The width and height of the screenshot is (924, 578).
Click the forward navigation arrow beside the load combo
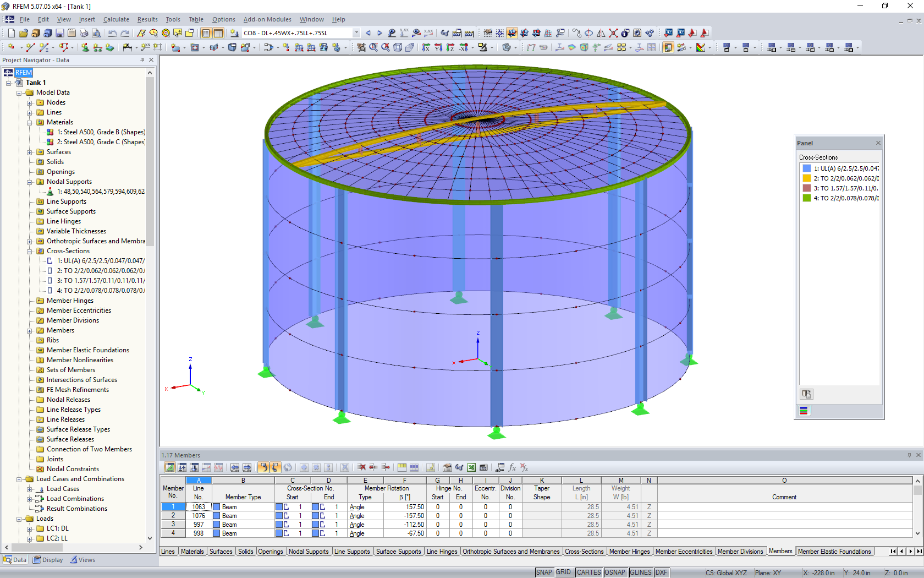click(378, 32)
